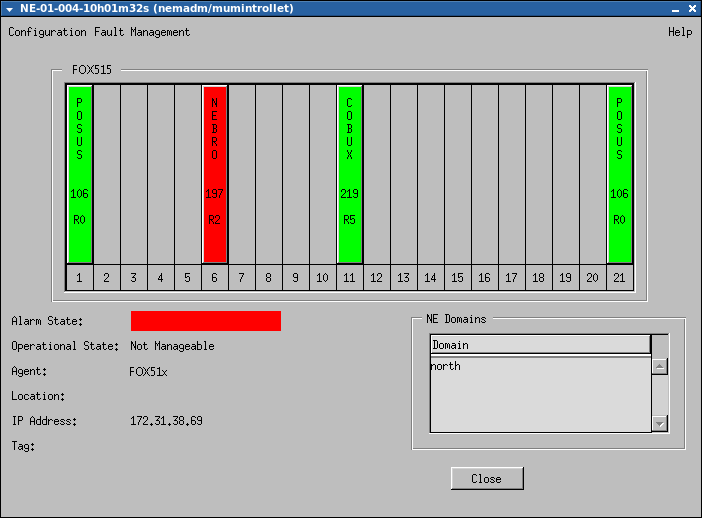The height and width of the screenshot is (518, 702).
Task: Click slot number 1 label
Action: [80, 277]
